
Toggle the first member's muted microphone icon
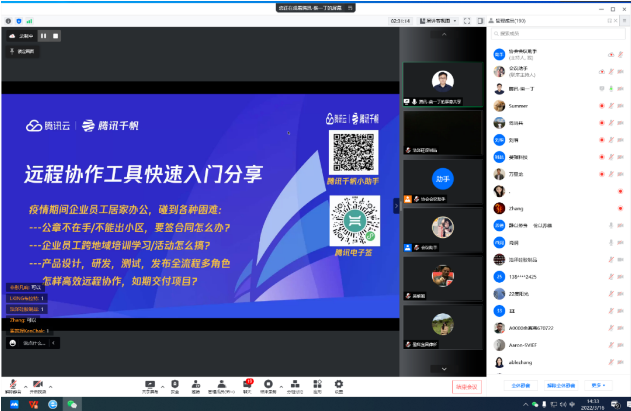(x=621, y=54)
